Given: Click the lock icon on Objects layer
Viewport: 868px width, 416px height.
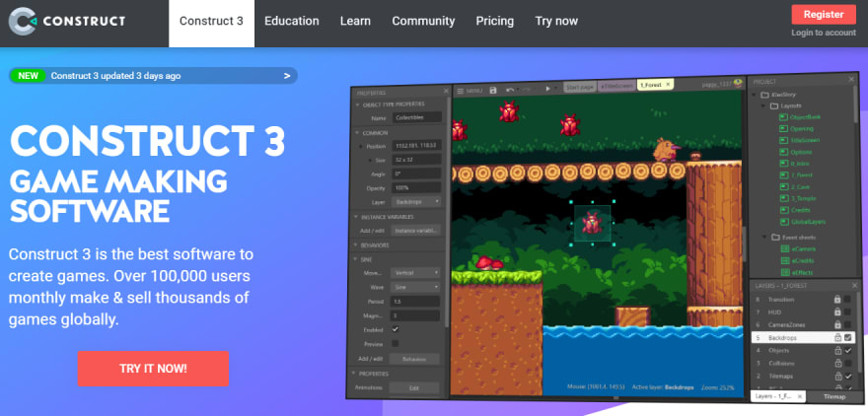Looking at the screenshot, I should [837, 350].
